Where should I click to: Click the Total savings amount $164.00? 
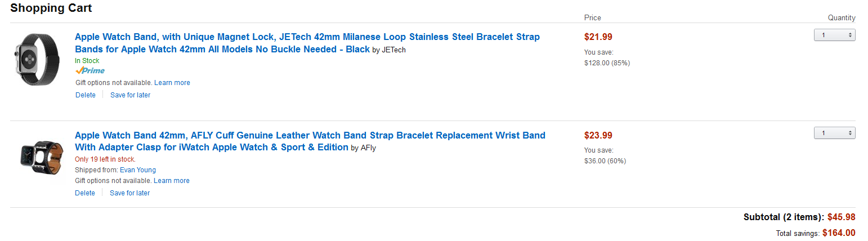pyautogui.click(x=839, y=233)
